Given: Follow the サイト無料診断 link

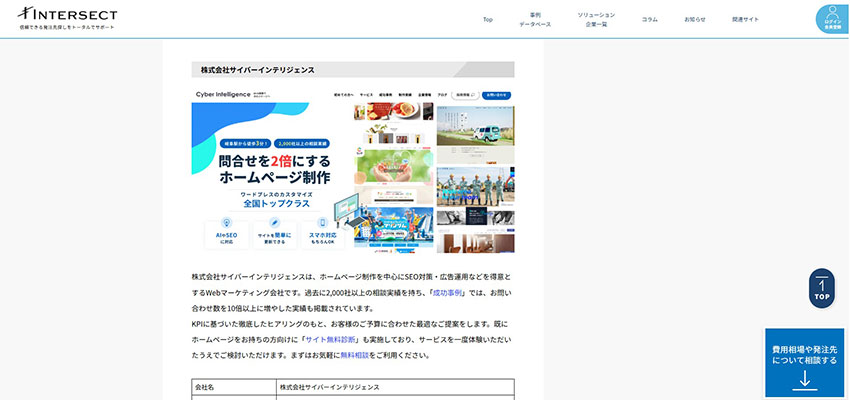Looking at the screenshot, I should click(331, 339).
